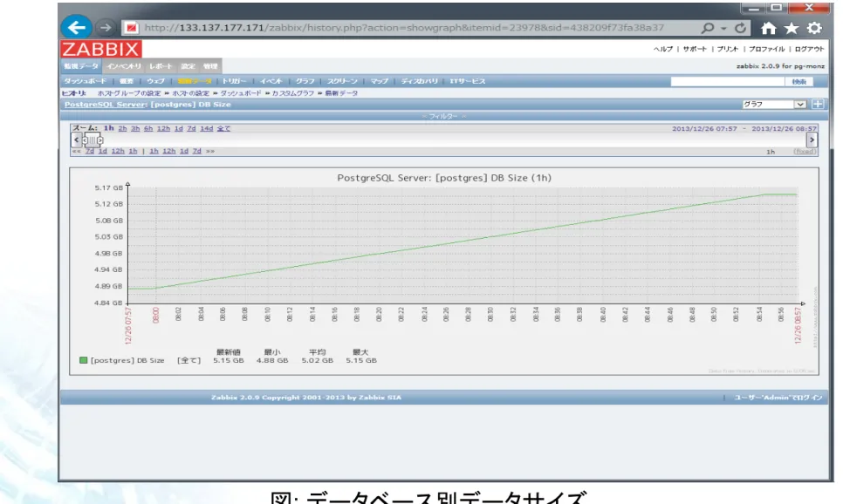
Task: Set zoom to 全て
Action: [x=223, y=128]
